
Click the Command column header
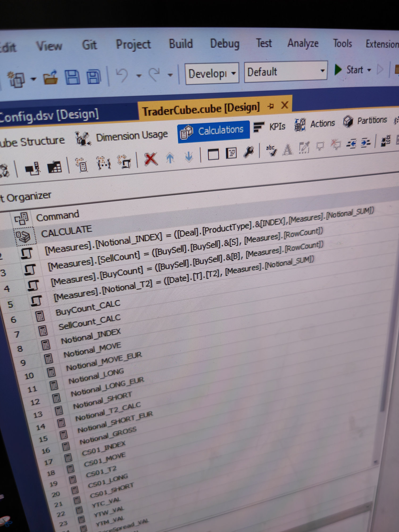58,216
